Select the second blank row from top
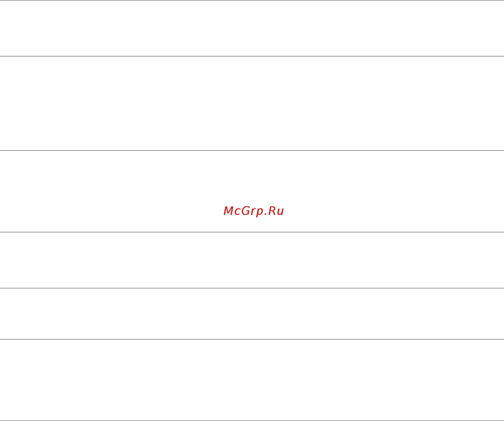 [x=252, y=103]
